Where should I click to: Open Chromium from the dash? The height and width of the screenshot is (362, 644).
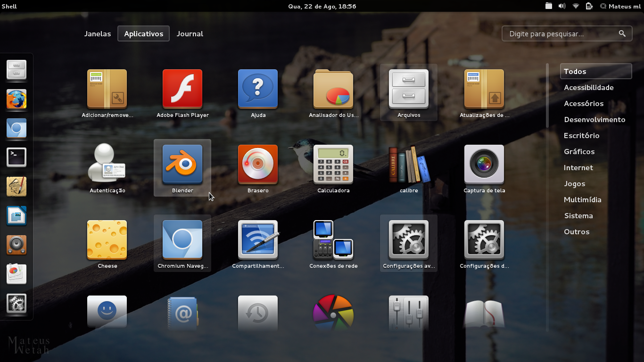click(17, 128)
